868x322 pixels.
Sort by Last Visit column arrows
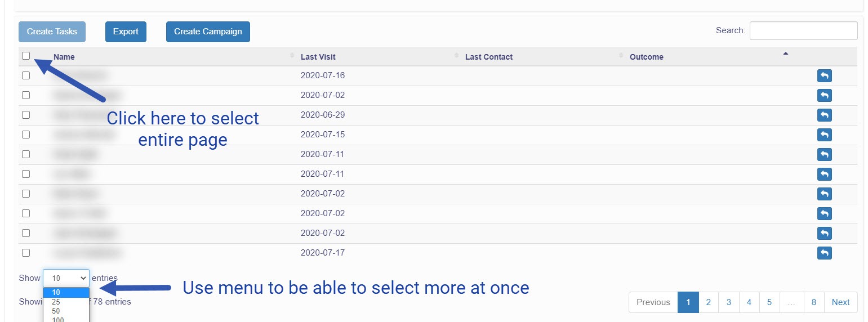click(x=456, y=56)
